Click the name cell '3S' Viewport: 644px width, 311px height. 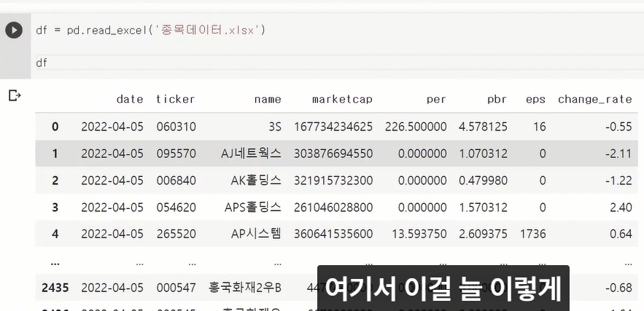[x=275, y=127]
